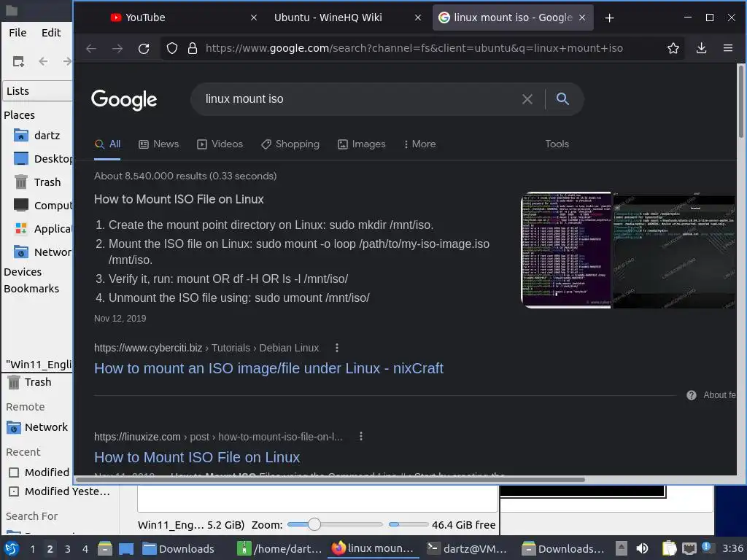Image resolution: width=747 pixels, height=560 pixels.
Task: Select the Videos results tab
Action: click(220, 144)
